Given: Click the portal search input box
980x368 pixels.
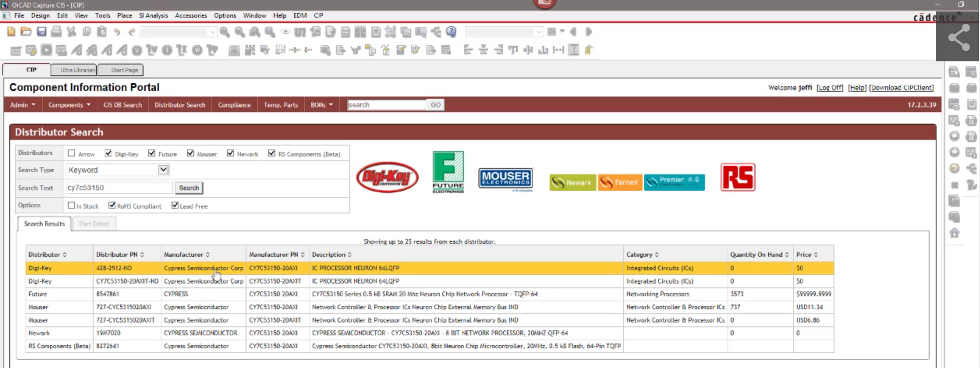Looking at the screenshot, I should pos(387,105).
